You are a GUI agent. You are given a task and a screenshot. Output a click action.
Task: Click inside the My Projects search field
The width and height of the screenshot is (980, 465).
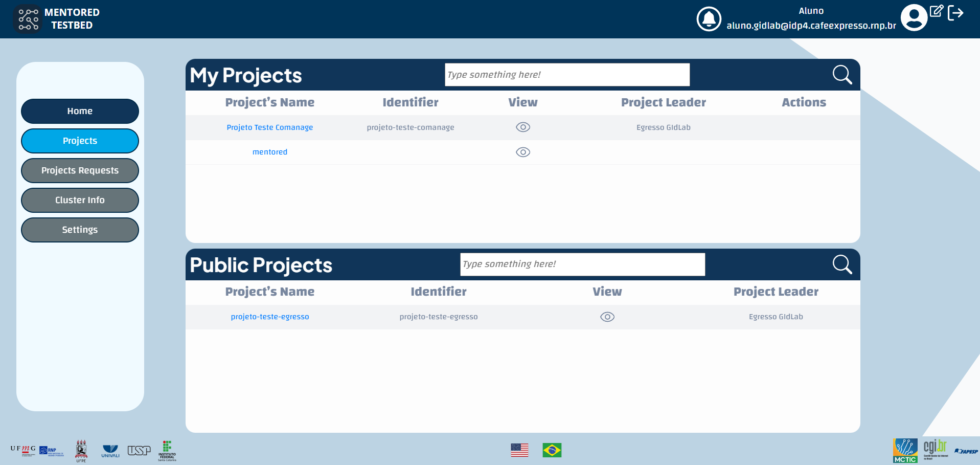[566, 74]
